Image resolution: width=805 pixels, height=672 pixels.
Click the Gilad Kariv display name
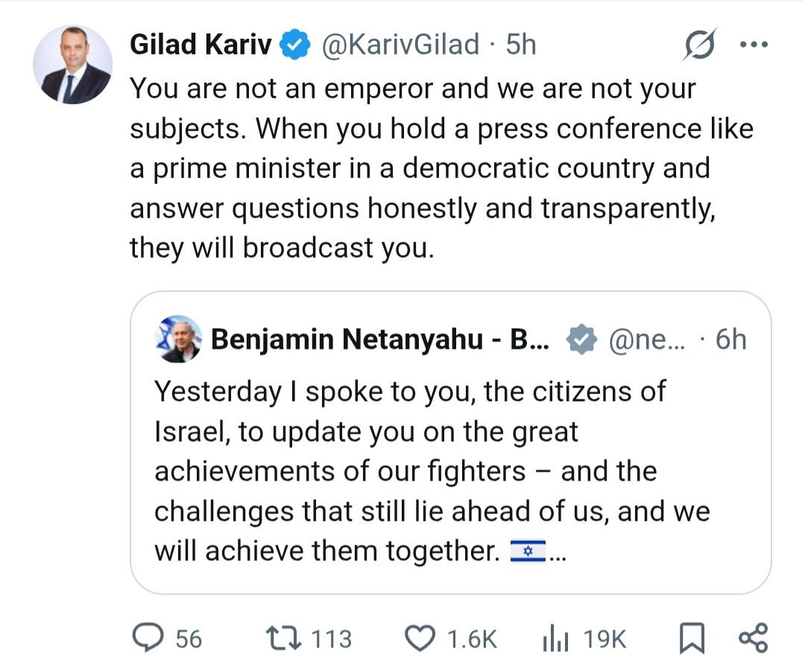point(201,45)
